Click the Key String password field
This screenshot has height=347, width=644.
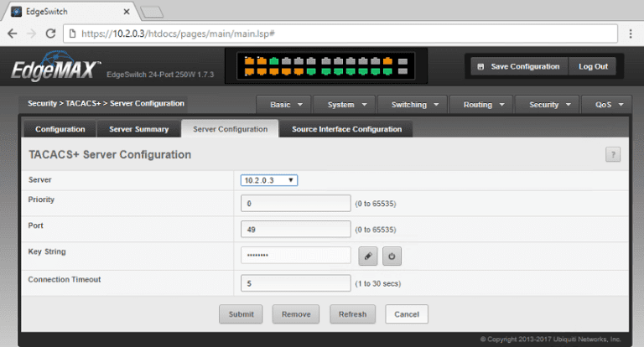296,255
